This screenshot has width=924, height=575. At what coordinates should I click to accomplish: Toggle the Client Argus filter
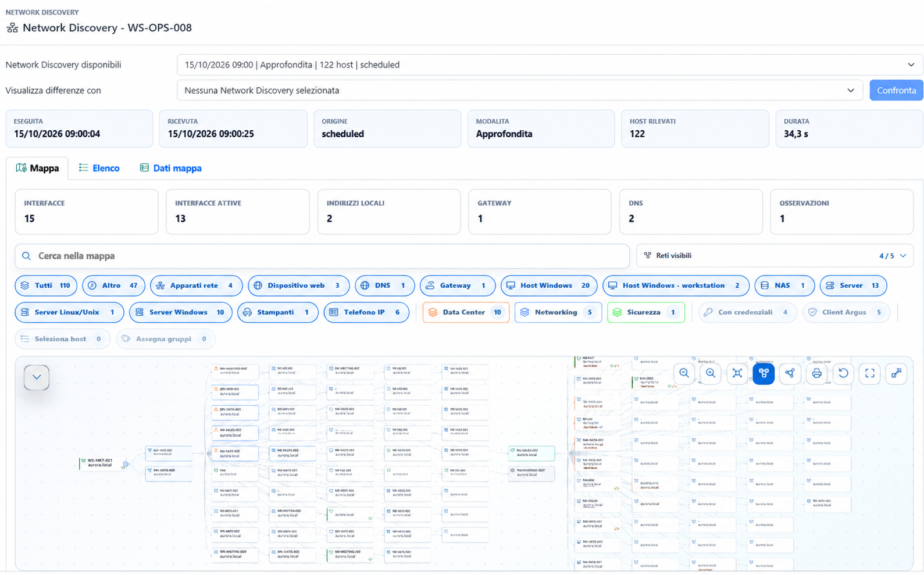[x=846, y=312]
